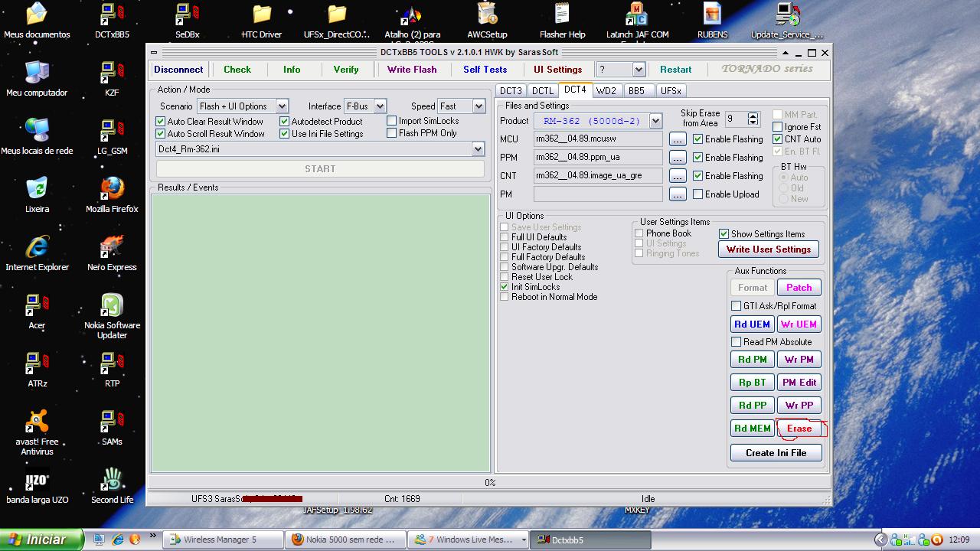Click Write Flash button

pos(412,70)
